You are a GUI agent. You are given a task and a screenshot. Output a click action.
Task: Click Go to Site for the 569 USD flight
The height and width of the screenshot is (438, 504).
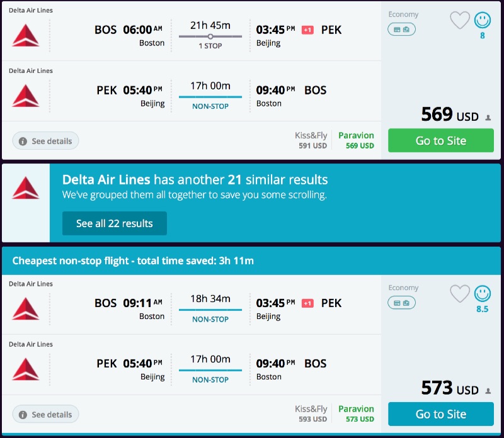[440, 140]
